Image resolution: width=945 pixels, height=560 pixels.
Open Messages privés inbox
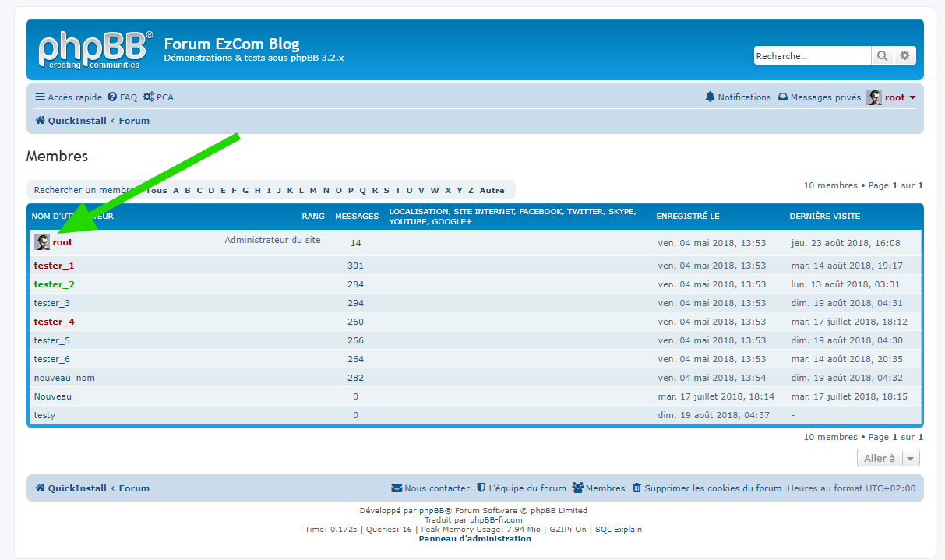click(820, 97)
